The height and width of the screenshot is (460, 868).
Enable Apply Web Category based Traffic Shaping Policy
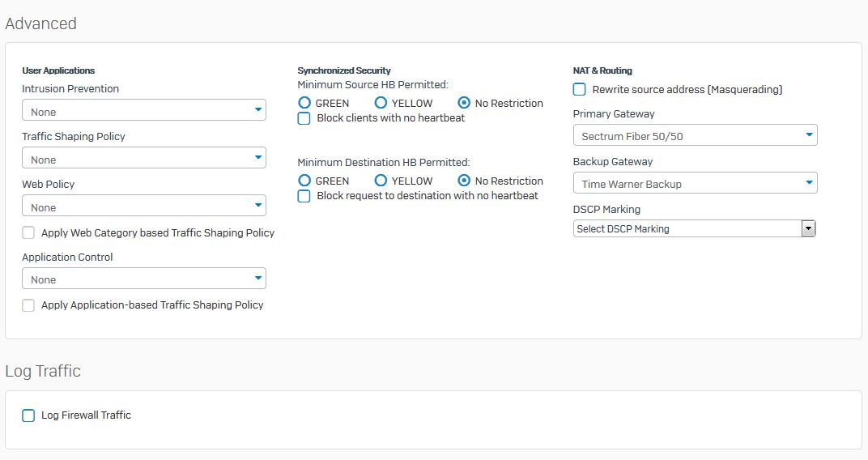28,232
